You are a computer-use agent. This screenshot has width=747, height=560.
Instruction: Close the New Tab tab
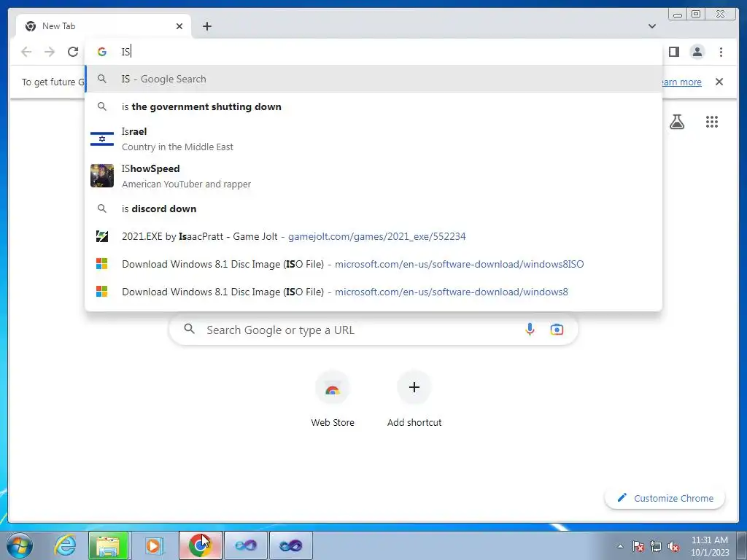(x=179, y=26)
